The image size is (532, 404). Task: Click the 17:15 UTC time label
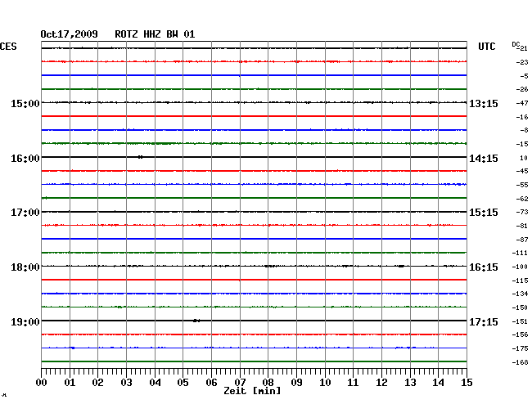pyautogui.click(x=484, y=321)
